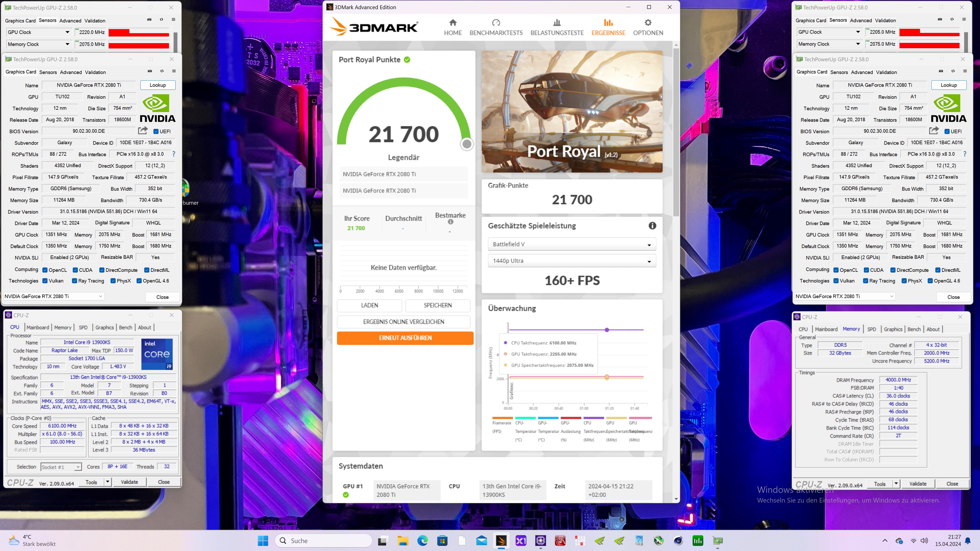Open 3DMark from the taskbar

(x=501, y=541)
